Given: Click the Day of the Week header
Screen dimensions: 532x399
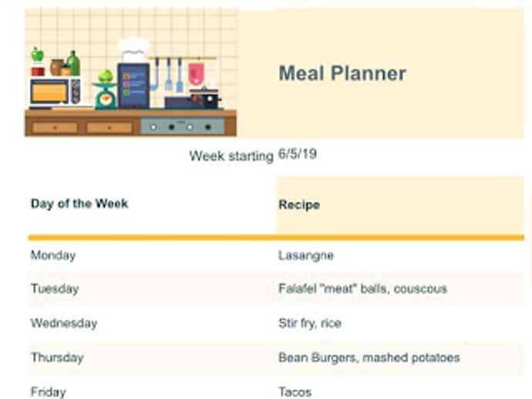Looking at the screenshot, I should pos(79,203).
